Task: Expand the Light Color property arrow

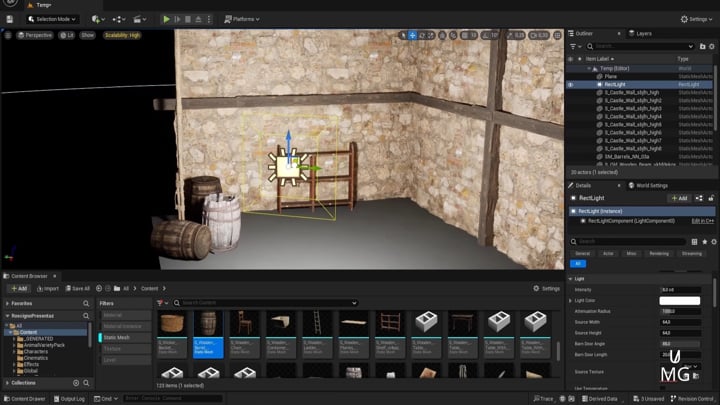Action: 571,301
